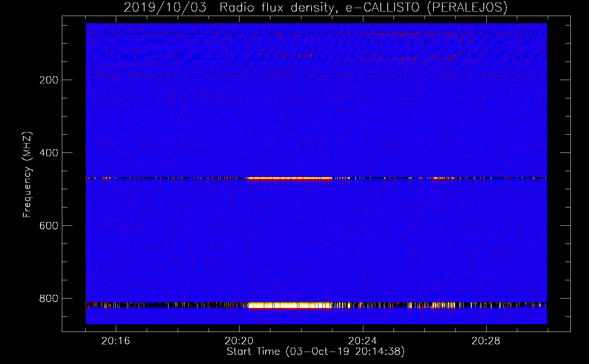Click the 'Start Time (03-Oct-19 20:14:38)' axis label
The width and height of the screenshot is (589, 364).
(316, 352)
